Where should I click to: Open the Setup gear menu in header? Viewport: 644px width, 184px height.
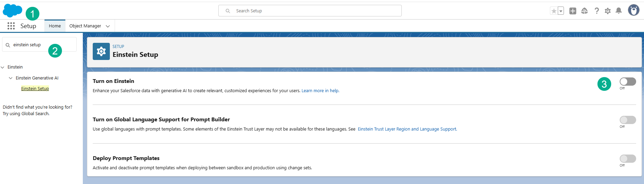[x=608, y=11]
